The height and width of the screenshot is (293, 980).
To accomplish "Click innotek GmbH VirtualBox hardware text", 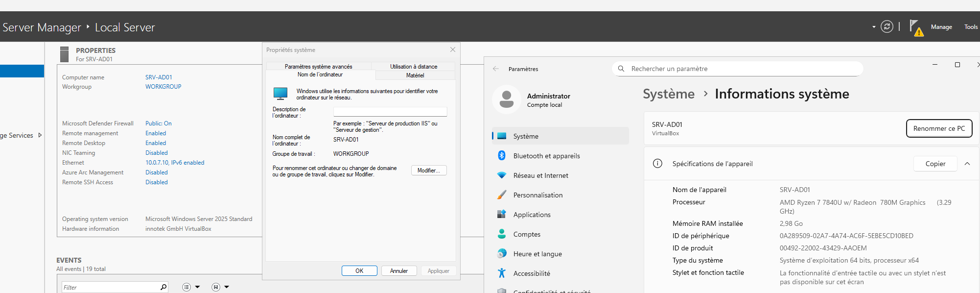I will pos(178,229).
